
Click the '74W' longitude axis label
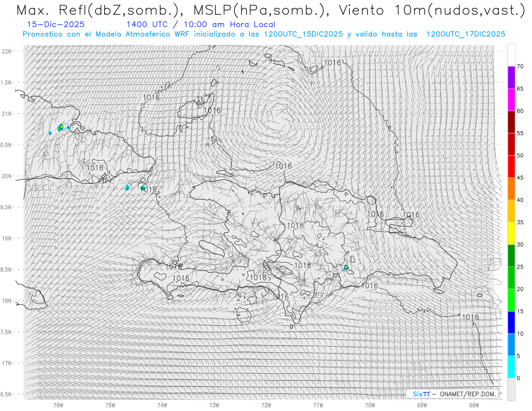pyautogui.click(x=162, y=405)
